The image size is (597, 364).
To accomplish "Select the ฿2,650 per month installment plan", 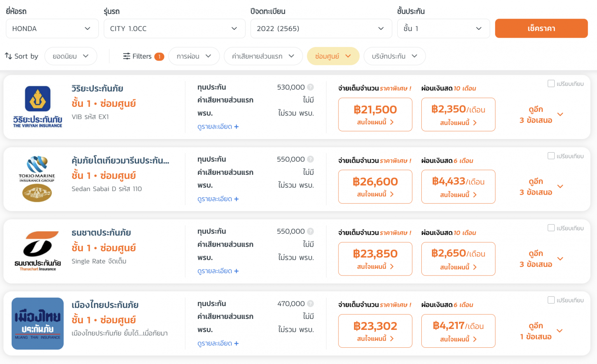I will pyautogui.click(x=458, y=259).
